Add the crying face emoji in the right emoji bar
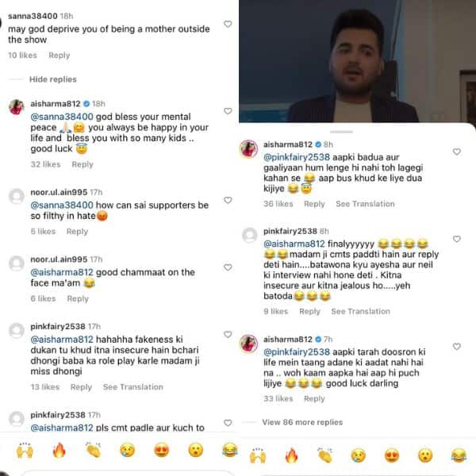Viewport: 476px width, 476px height. click(x=359, y=455)
